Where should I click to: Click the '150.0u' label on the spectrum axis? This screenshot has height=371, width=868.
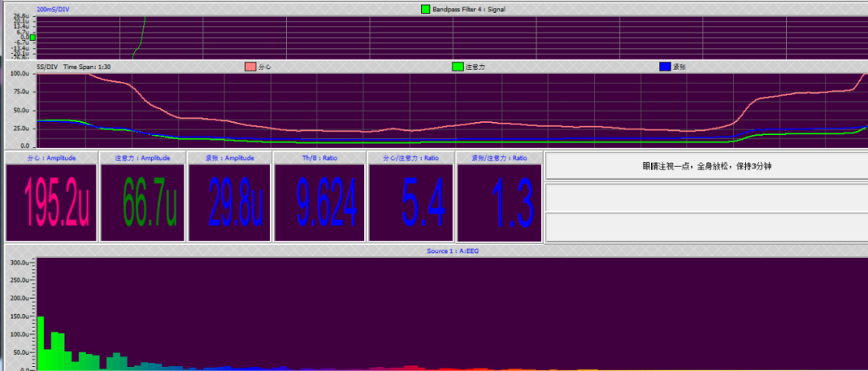click(x=19, y=316)
